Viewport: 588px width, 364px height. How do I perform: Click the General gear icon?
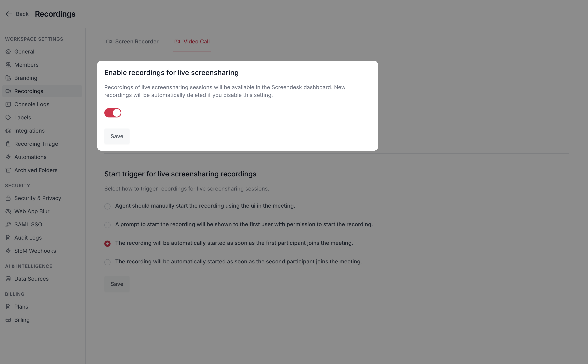[x=8, y=52]
